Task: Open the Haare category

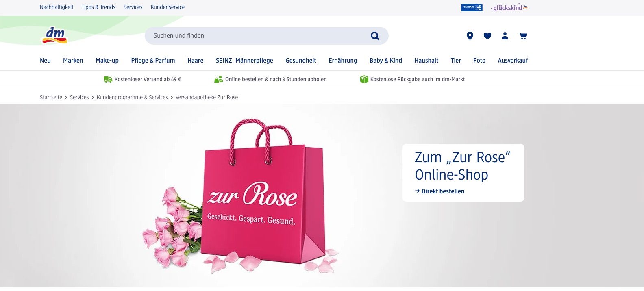Action: point(195,60)
